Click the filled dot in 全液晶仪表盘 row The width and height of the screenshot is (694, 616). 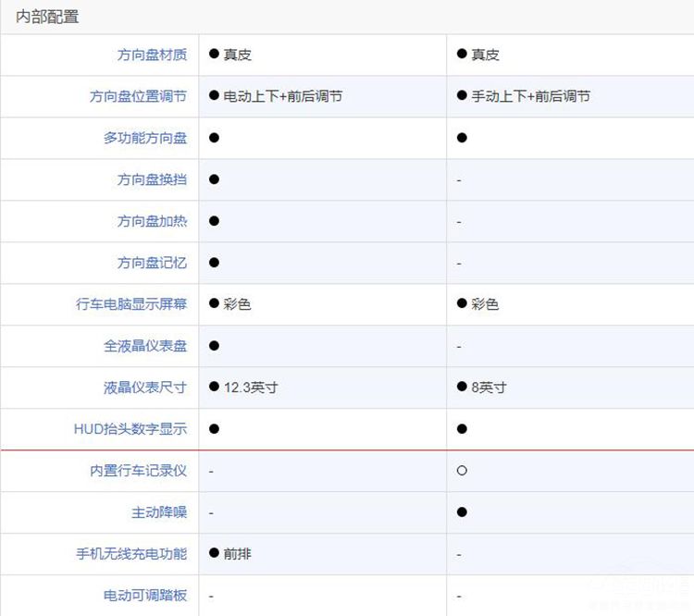click(x=214, y=346)
